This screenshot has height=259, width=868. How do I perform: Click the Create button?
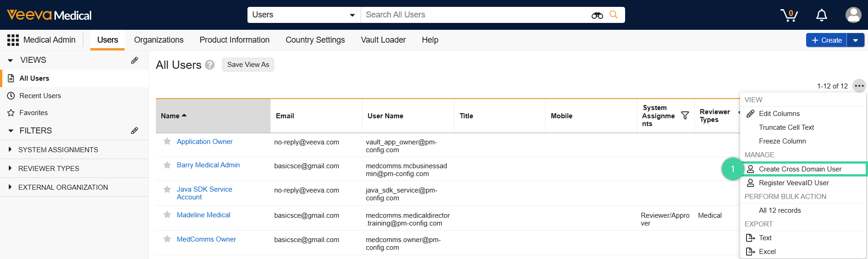[826, 40]
